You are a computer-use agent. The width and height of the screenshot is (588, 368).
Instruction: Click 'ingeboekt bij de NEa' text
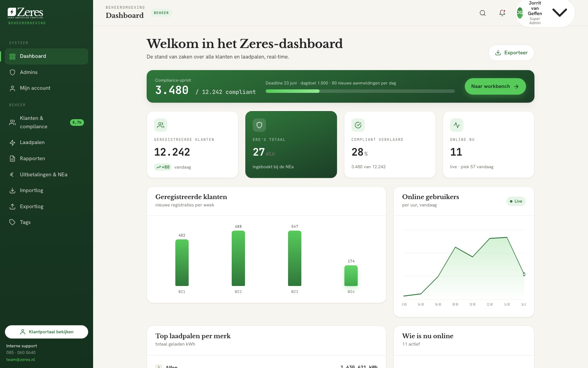[x=273, y=167]
